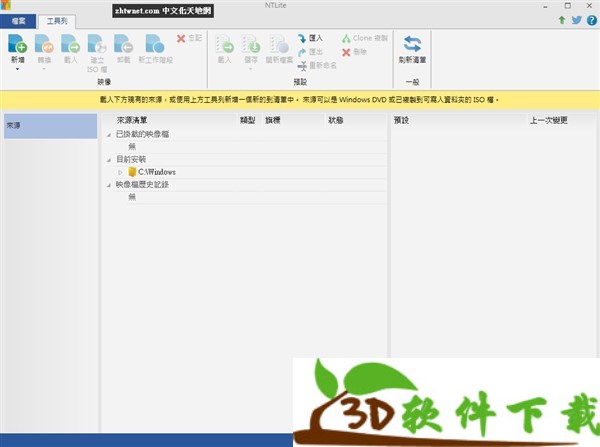This screenshot has height=447, width=600.
Task: Click 無 under 映像檔歷史記錄
Action: [132, 197]
